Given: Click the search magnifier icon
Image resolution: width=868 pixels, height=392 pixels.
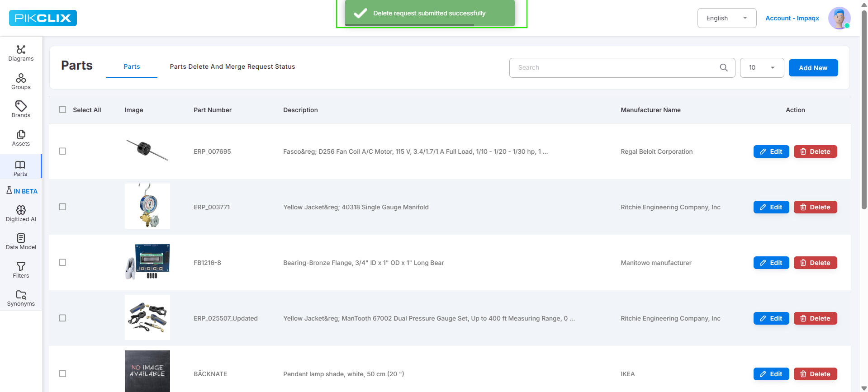Looking at the screenshot, I should pos(724,67).
